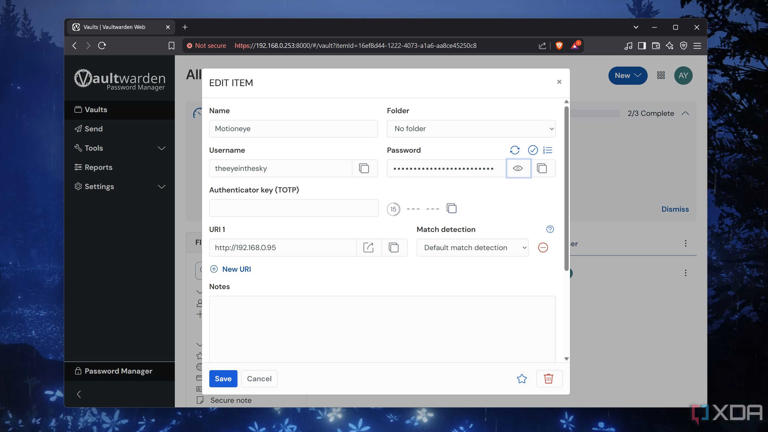Go to Reports in the sidebar
The width and height of the screenshot is (768, 432).
coord(98,167)
